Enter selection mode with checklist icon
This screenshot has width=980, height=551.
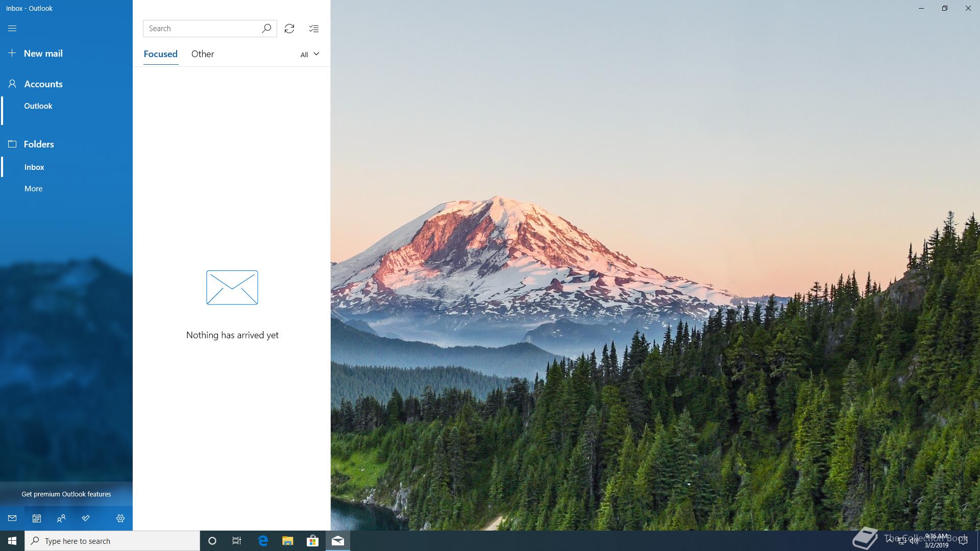pyautogui.click(x=314, y=29)
